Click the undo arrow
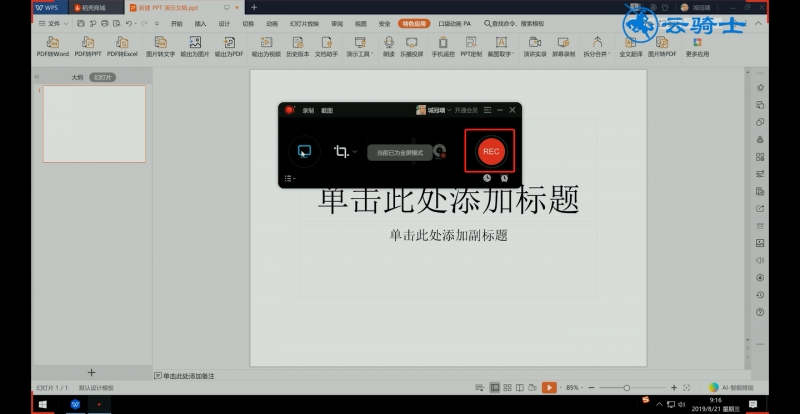800x414 pixels. pyautogui.click(x=129, y=23)
